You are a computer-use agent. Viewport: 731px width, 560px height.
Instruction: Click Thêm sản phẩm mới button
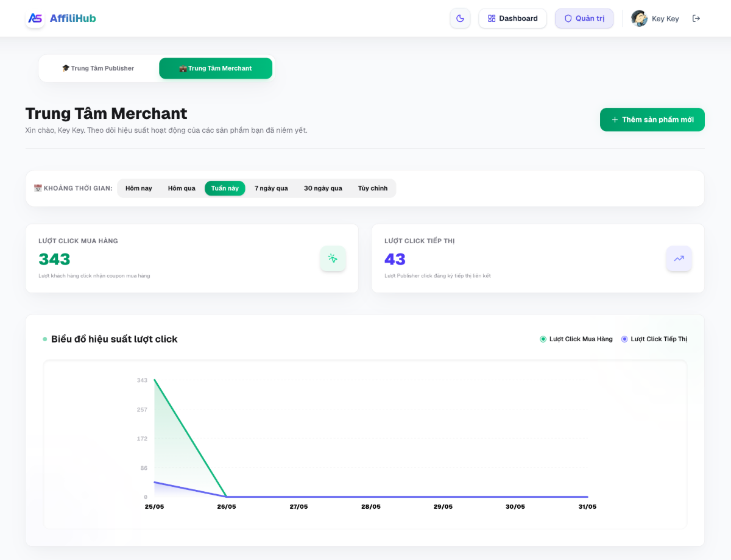click(x=652, y=119)
